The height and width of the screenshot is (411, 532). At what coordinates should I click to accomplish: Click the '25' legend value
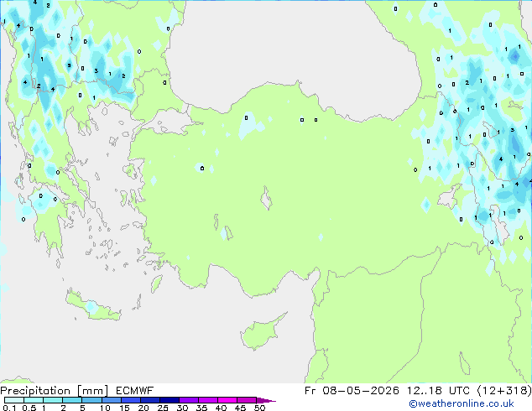point(163,408)
